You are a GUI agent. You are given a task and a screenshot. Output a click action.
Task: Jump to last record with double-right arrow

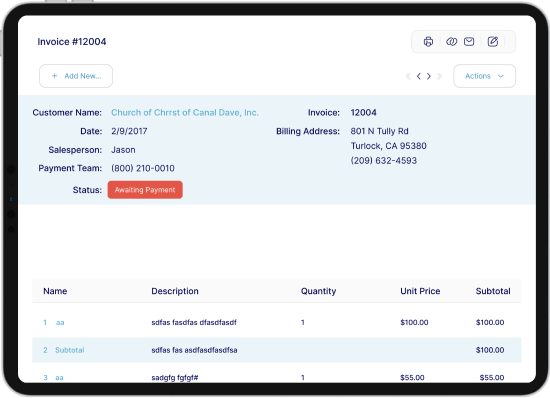point(439,76)
